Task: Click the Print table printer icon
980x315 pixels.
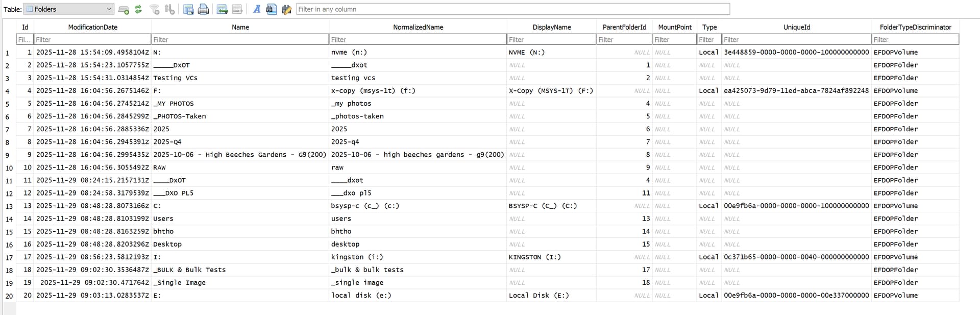Action: [x=203, y=9]
